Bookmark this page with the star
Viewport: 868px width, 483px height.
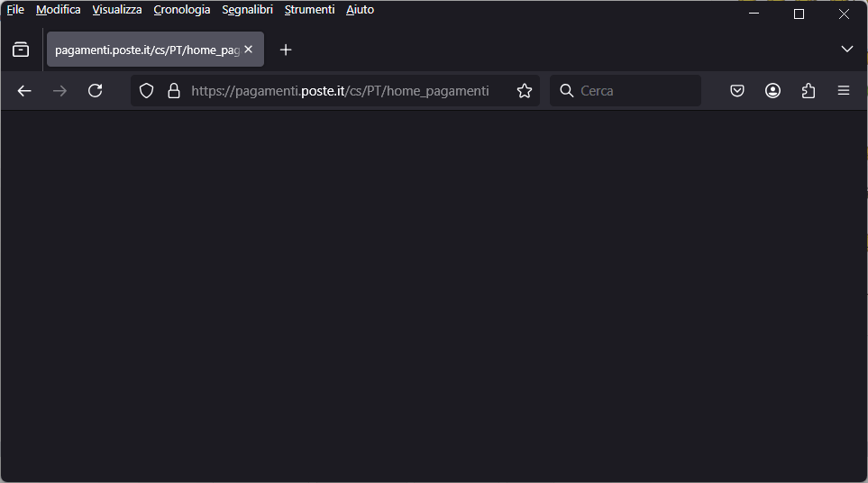(x=525, y=91)
